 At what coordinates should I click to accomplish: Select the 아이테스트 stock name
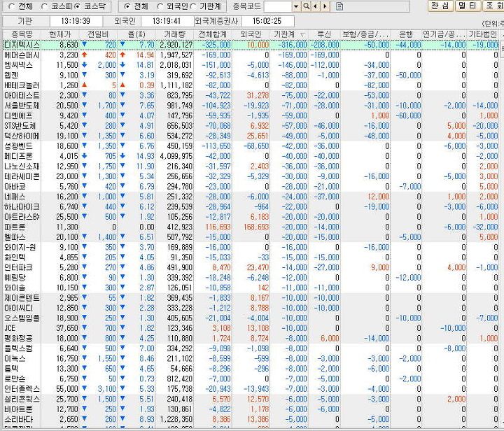(22, 95)
